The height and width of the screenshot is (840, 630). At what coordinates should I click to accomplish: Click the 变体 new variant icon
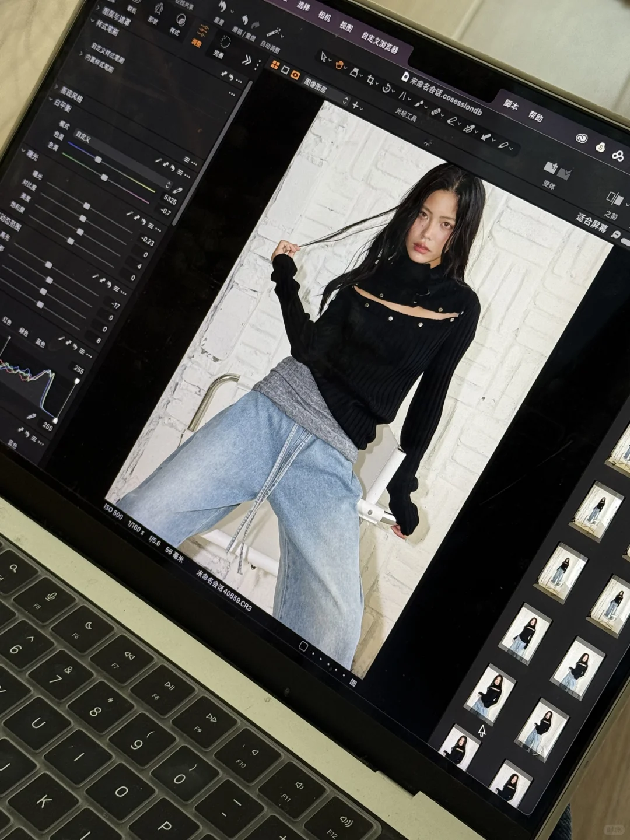550,167
